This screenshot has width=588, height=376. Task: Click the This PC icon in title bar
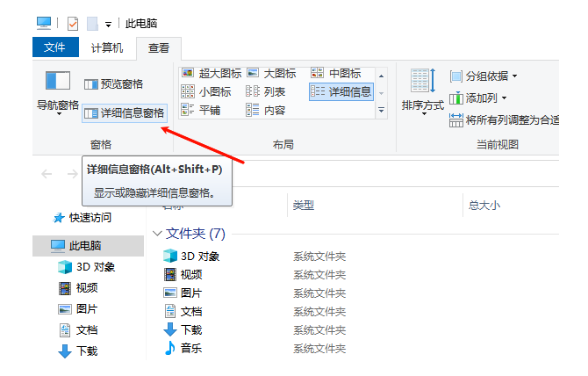click(x=44, y=23)
